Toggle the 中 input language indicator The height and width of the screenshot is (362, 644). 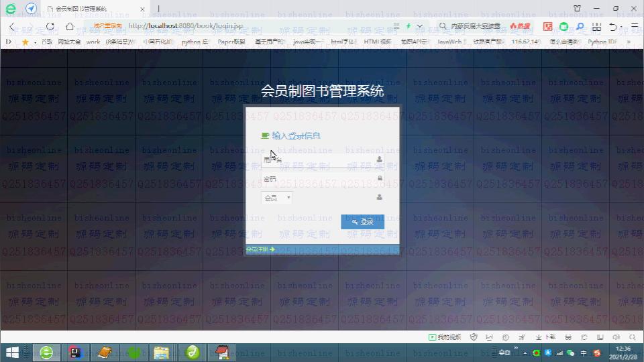pyautogui.click(x=584, y=353)
